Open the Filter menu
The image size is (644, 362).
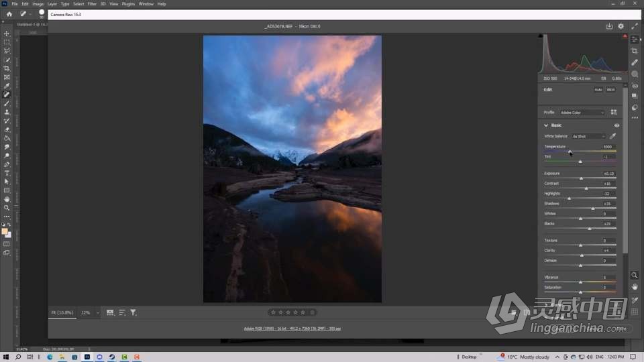click(92, 4)
